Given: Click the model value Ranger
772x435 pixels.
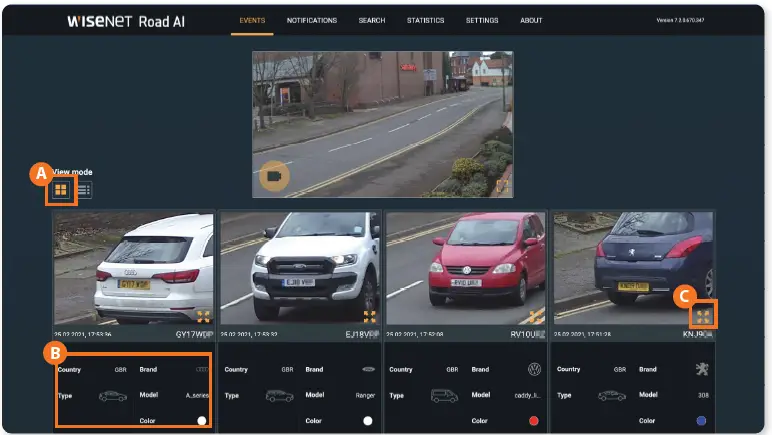Looking at the screenshot, I should (365, 395).
